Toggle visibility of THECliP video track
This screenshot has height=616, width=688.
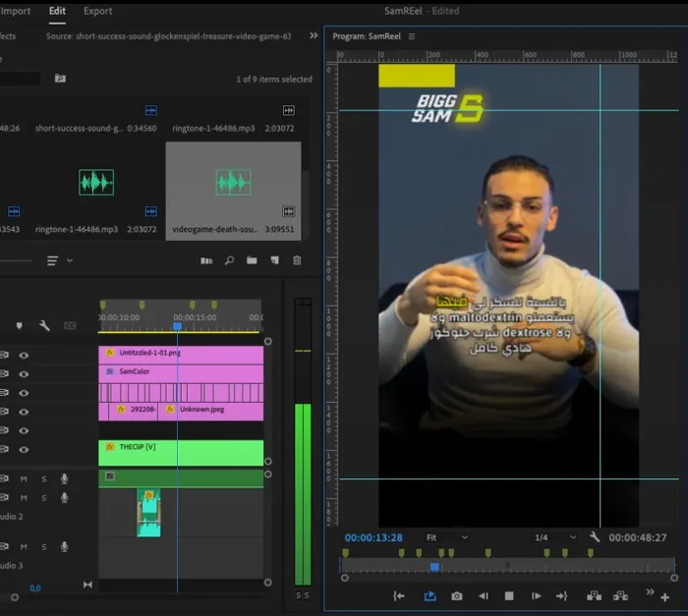click(24, 448)
